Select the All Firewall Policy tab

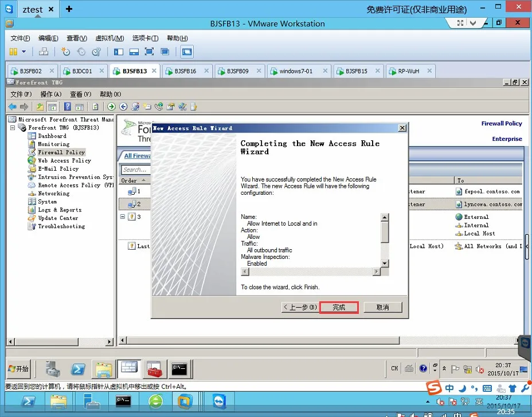click(137, 156)
